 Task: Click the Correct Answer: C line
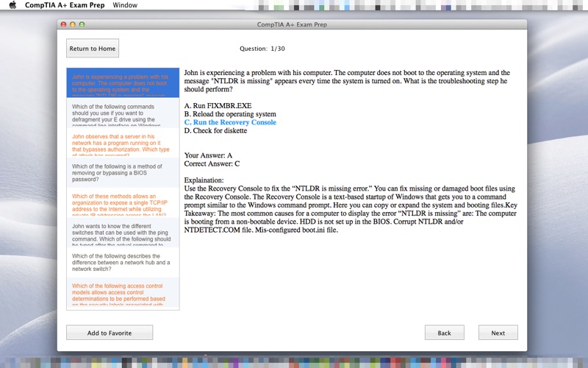point(212,163)
